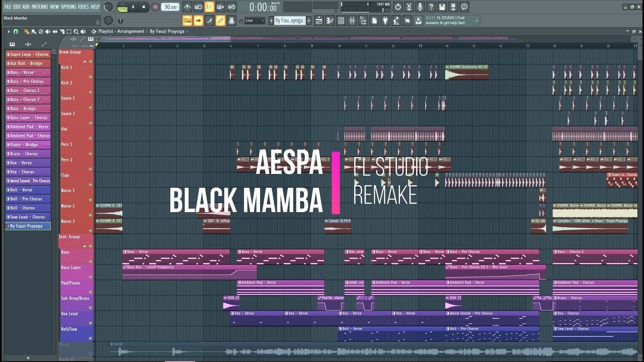This screenshot has width=644, height=362.
Task: Open the audio editor scissors icon
Action: pos(409,7)
